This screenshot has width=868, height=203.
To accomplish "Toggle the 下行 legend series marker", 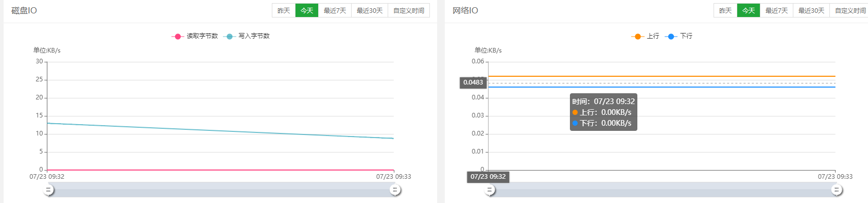I will point(671,36).
